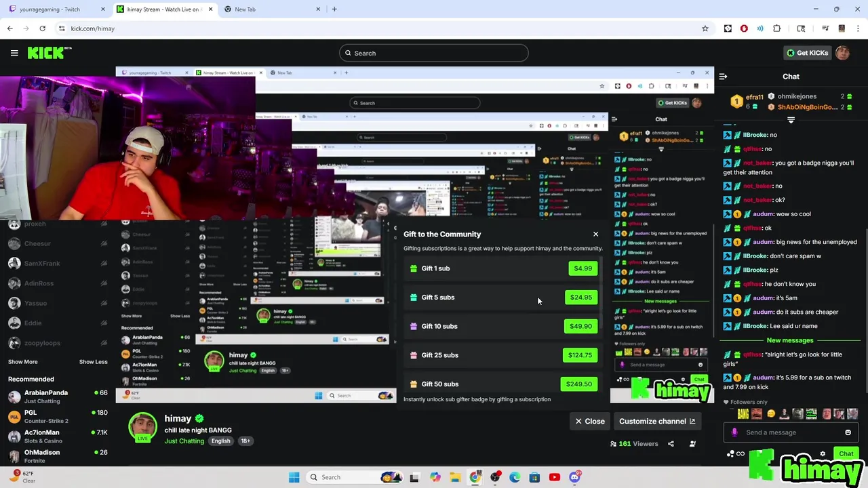This screenshot has height=488, width=868.
Task: Expand the gift leaderboard arrow below efra11
Action: (x=791, y=120)
